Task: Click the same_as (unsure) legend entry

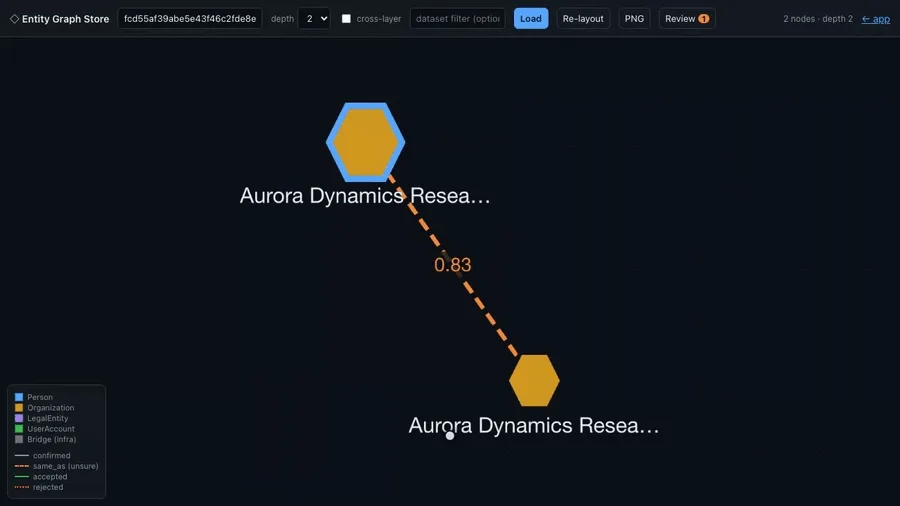Action: (x=56, y=466)
